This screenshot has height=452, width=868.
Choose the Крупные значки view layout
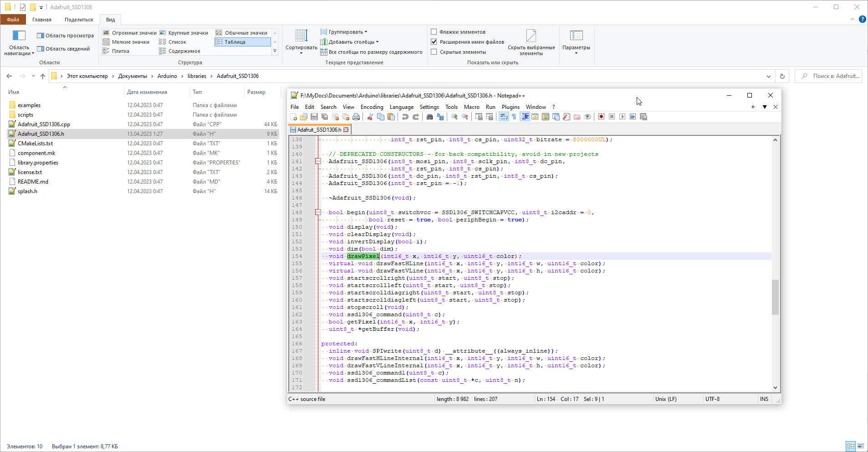184,33
